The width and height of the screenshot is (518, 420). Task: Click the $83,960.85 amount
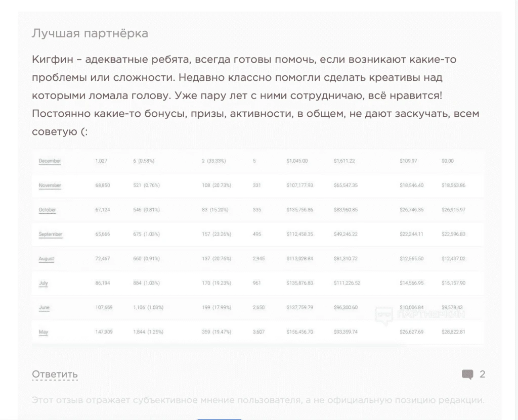click(x=346, y=210)
